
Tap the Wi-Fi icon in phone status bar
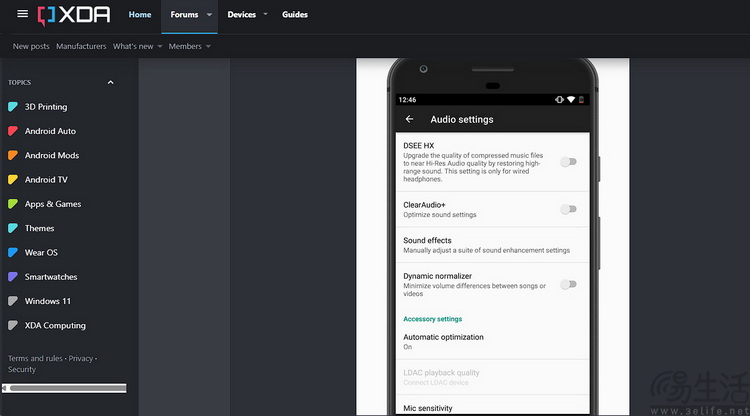[571, 99]
